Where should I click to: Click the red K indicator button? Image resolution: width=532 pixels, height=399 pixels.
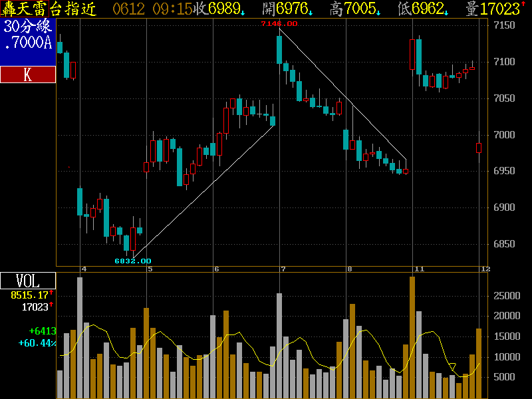tap(27, 74)
